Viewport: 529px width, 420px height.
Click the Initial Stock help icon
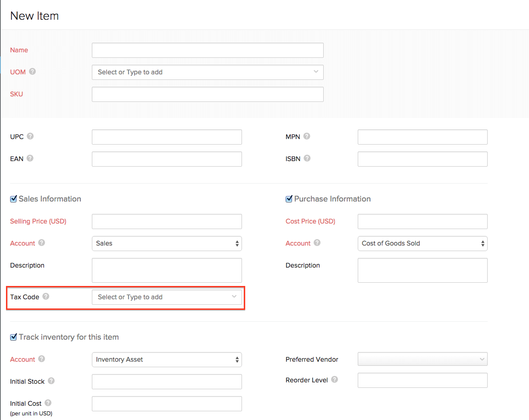(51, 381)
